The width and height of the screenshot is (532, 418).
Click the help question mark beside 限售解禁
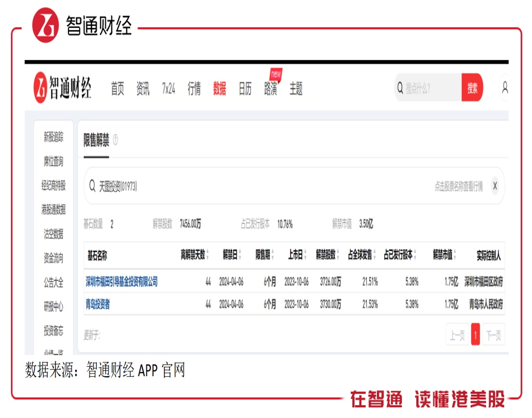pos(116,139)
